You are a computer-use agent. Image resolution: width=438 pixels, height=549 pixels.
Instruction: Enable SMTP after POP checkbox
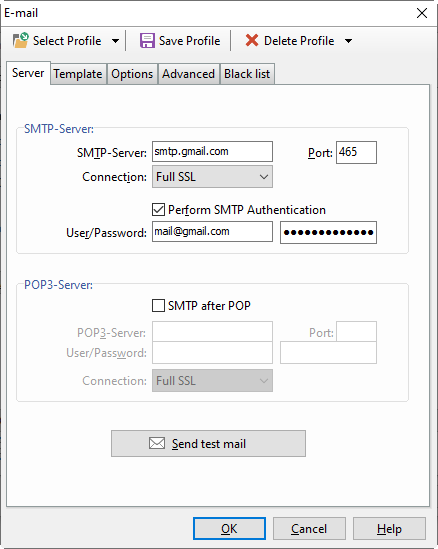click(x=158, y=305)
